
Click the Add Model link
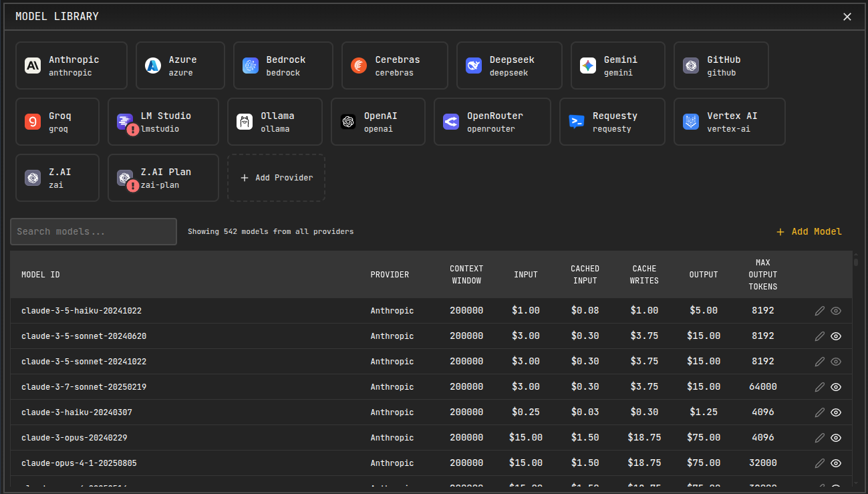[809, 232]
